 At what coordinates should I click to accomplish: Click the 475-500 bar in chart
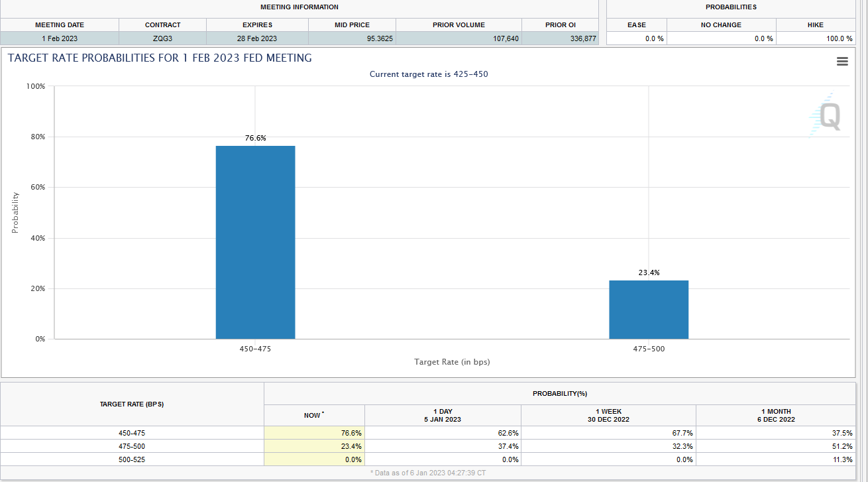pos(649,310)
